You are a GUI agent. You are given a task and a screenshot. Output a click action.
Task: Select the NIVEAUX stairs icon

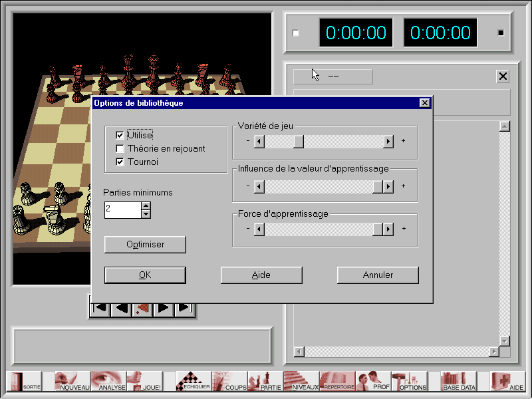click(x=301, y=381)
